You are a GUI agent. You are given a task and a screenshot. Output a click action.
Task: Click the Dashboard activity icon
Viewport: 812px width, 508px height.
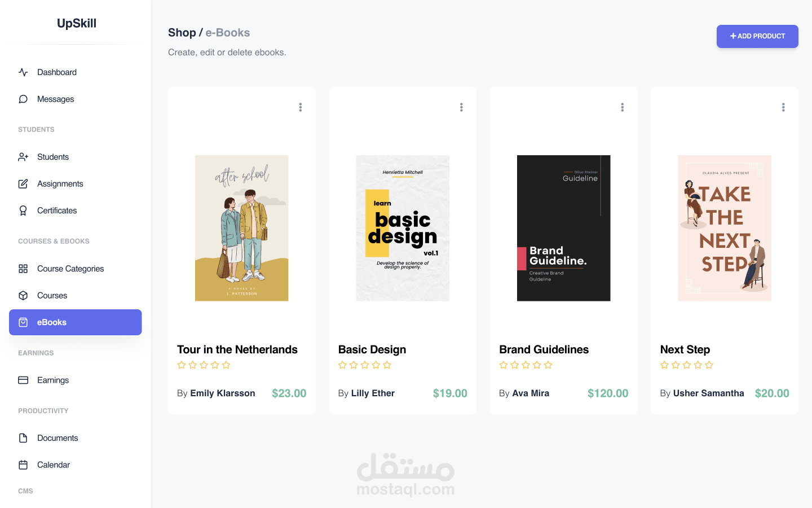tap(23, 72)
